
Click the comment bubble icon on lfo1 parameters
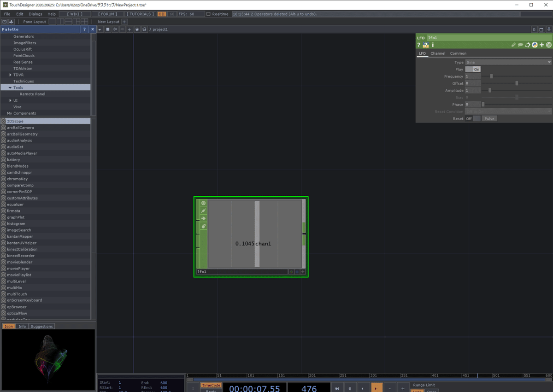521,45
